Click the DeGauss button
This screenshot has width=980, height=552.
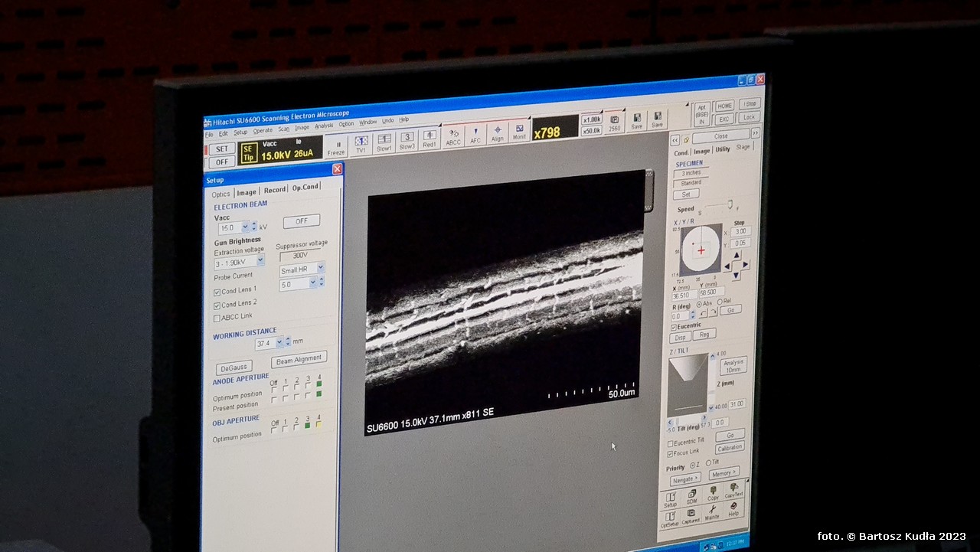coord(233,367)
